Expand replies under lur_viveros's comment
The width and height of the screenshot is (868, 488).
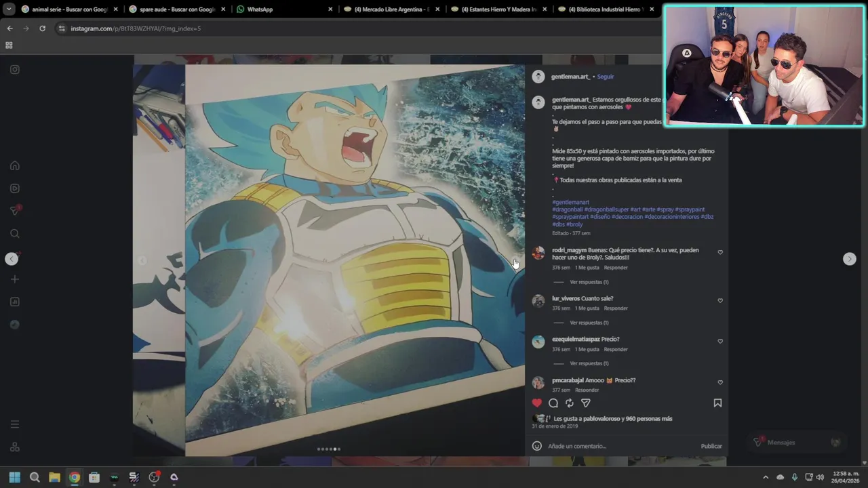[x=589, y=323]
